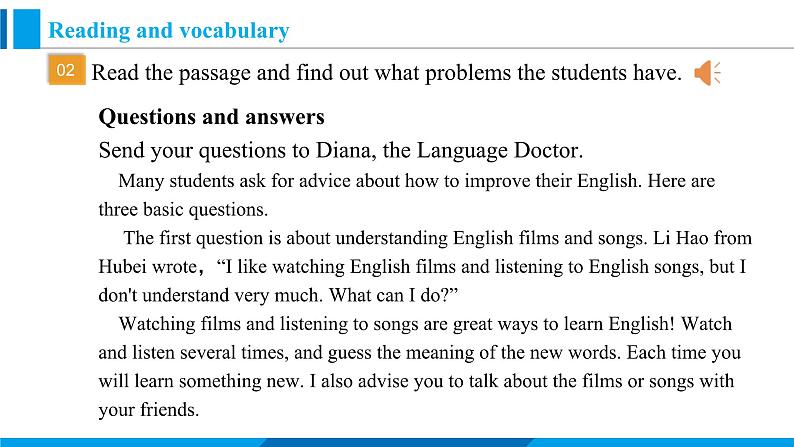Click the text 'three basic questions.'
This screenshot has height=447, width=794.
(x=183, y=210)
